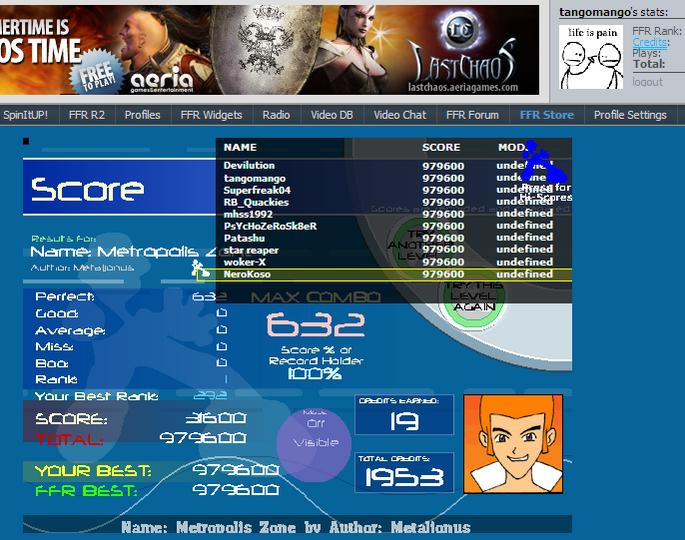Open the FFR Store menu item
Image resolution: width=685 pixels, height=540 pixels.
pos(547,115)
